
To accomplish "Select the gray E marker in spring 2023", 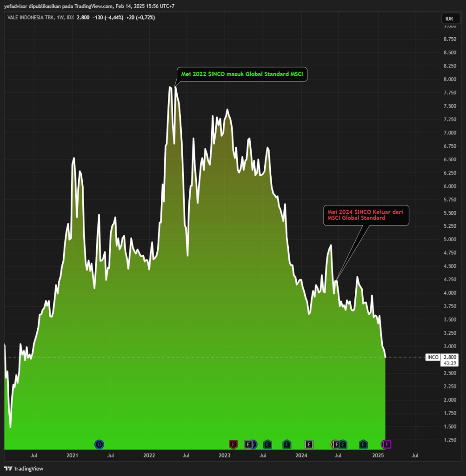I will (x=248, y=444).
